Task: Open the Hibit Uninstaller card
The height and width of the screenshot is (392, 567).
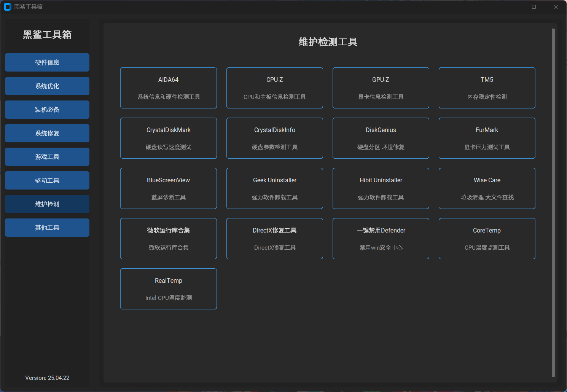Action: click(381, 188)
